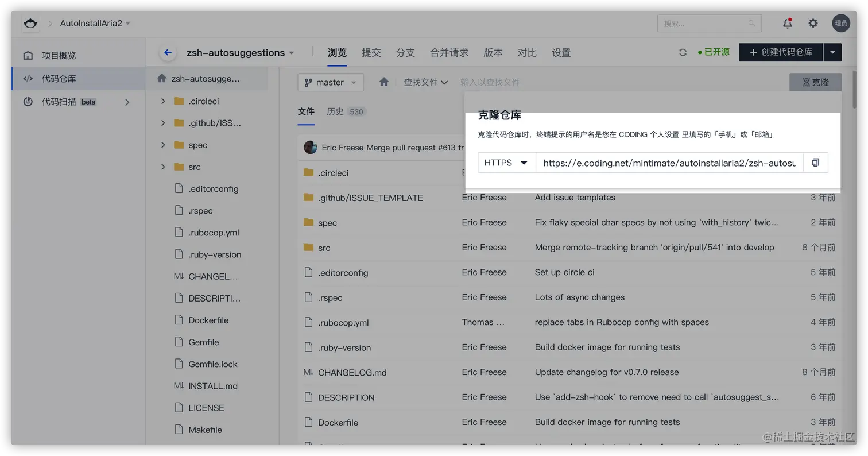Viewport: 868px width, 456px height.
Task: Click the CHANGELOG.md markdown icon in file list
Action: coord(308,372)
